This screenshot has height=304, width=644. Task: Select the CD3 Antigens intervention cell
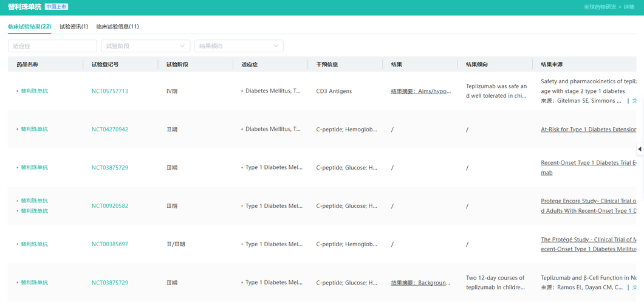(x=334, y=91)
